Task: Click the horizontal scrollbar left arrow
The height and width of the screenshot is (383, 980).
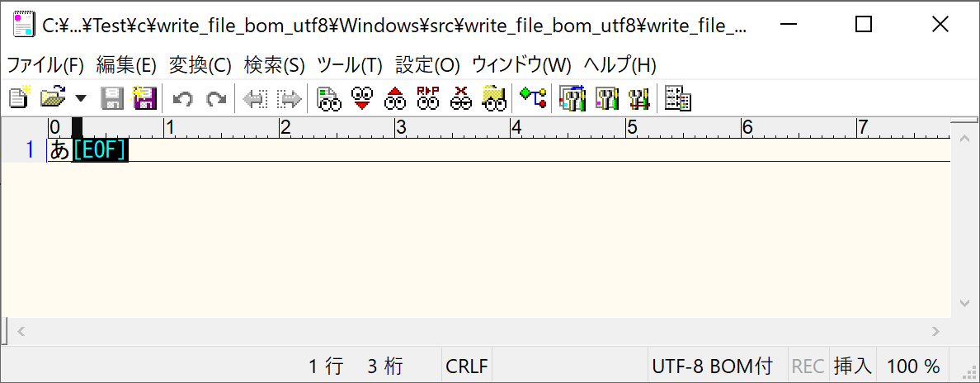Action: [21, 331]
